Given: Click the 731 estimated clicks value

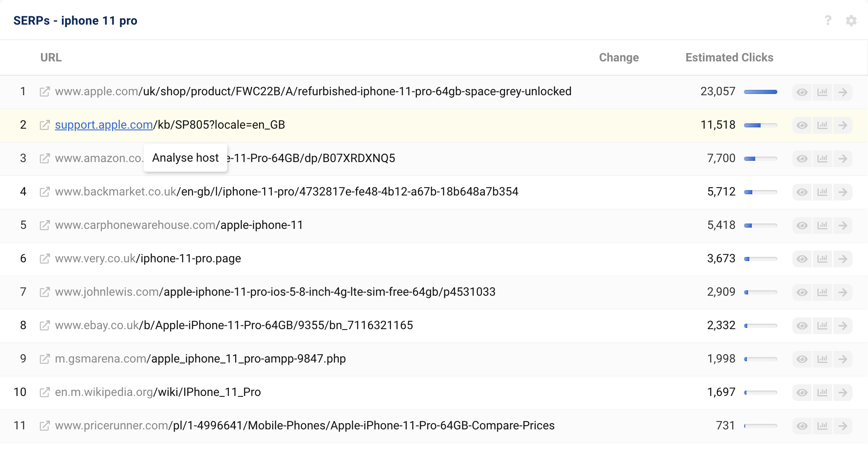Looking at the screenshot, I should tap(726, 426).
